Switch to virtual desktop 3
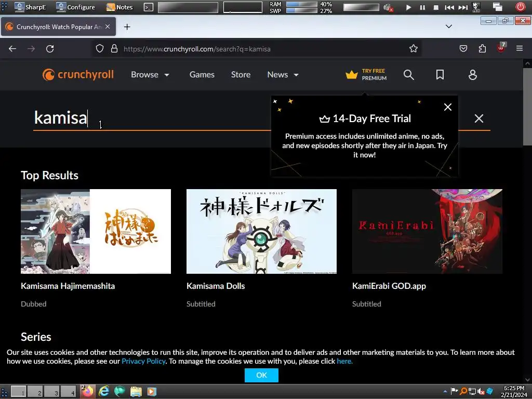 pos(52,392)
